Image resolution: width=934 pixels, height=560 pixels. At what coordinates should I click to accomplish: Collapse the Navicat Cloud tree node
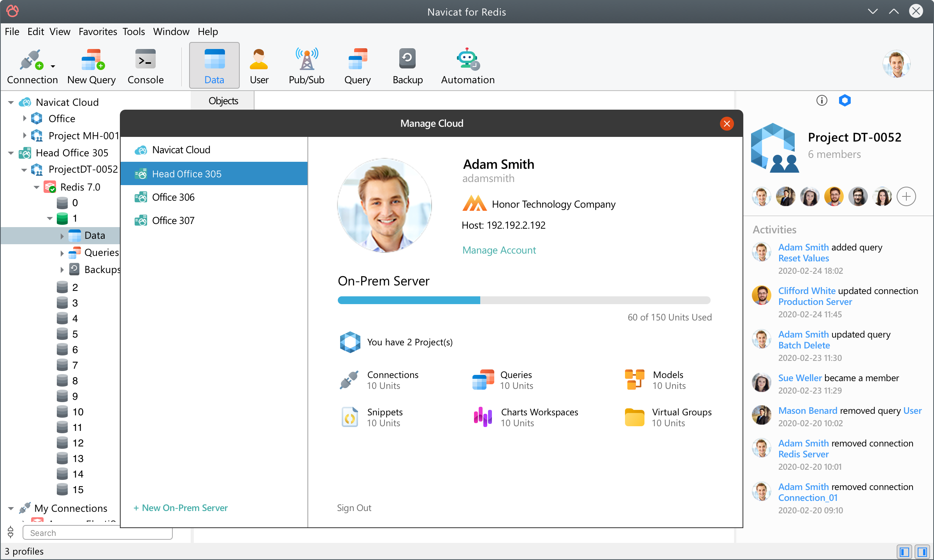point(11,103)
